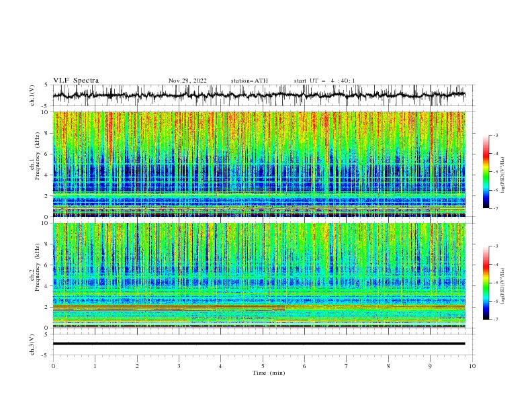The width and height of the screenshot is (532, 411).
Task: Click the "6" tick on the time axis
Action: (x=304, y=366)
